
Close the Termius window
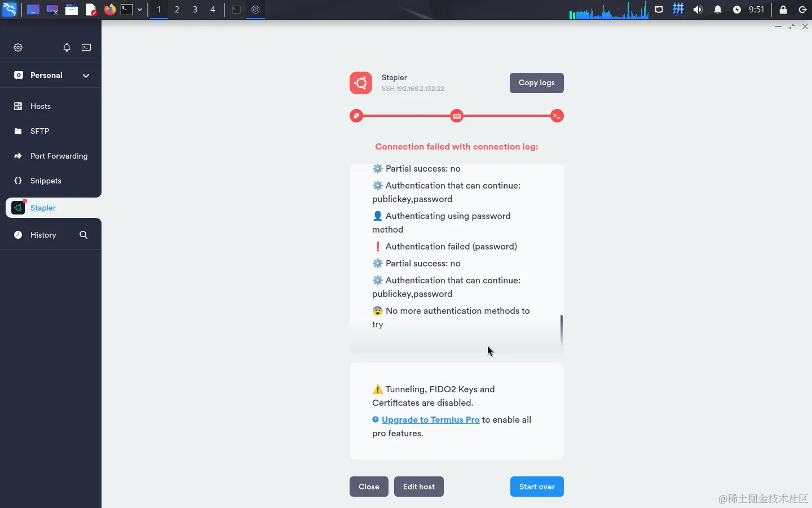point(805,27)
